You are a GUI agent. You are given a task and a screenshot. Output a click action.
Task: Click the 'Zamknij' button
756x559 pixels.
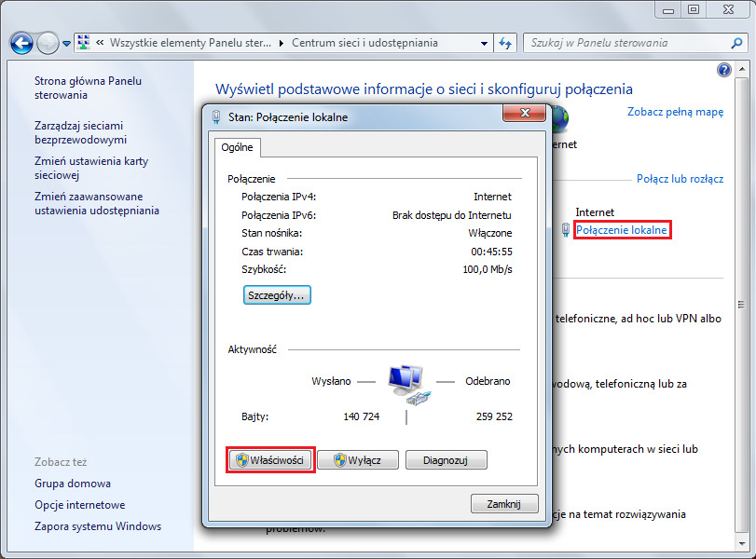tap(503, 504)
